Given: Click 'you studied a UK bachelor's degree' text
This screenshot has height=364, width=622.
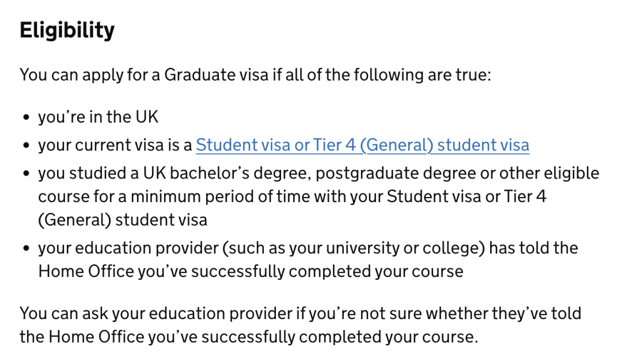Looking at the screenshot, I should (174, 173).
